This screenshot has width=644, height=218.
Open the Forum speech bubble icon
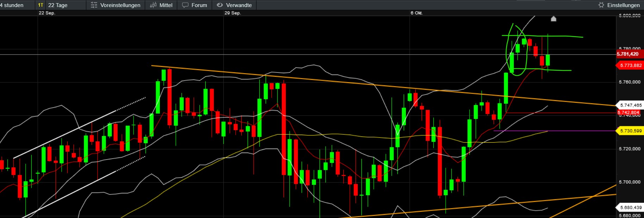(185, 5)
